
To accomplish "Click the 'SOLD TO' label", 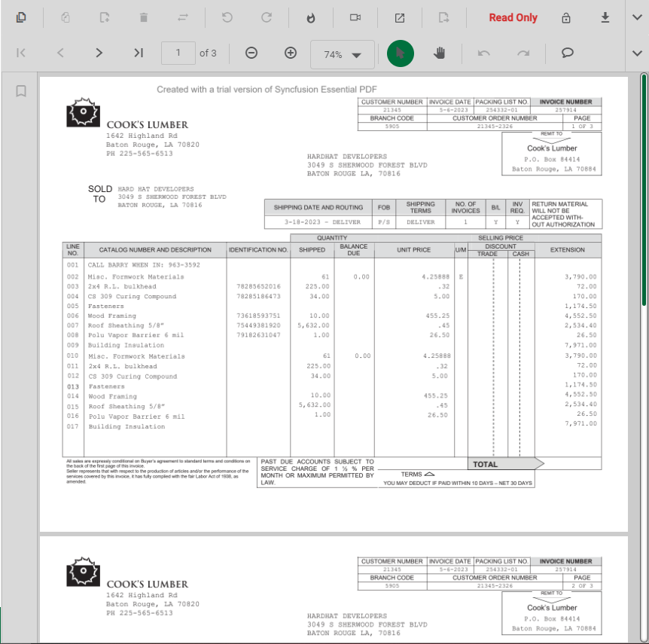I will coord(99,194).
